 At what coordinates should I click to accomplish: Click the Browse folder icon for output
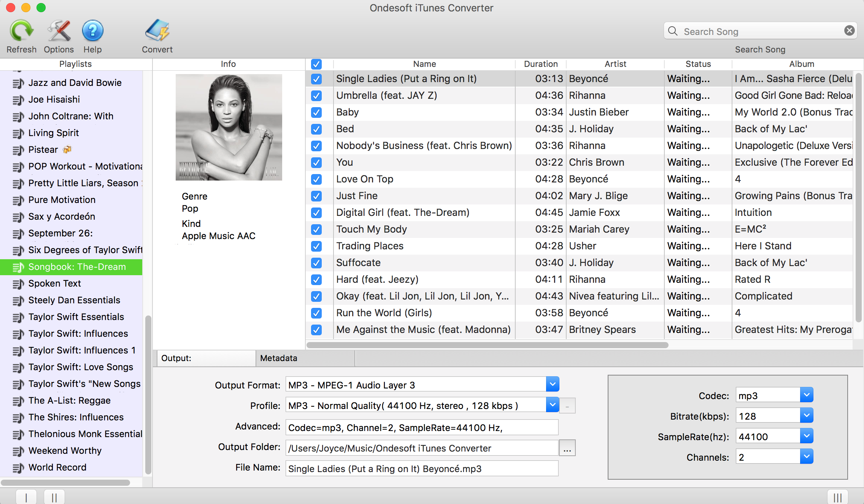pos(568,448)
